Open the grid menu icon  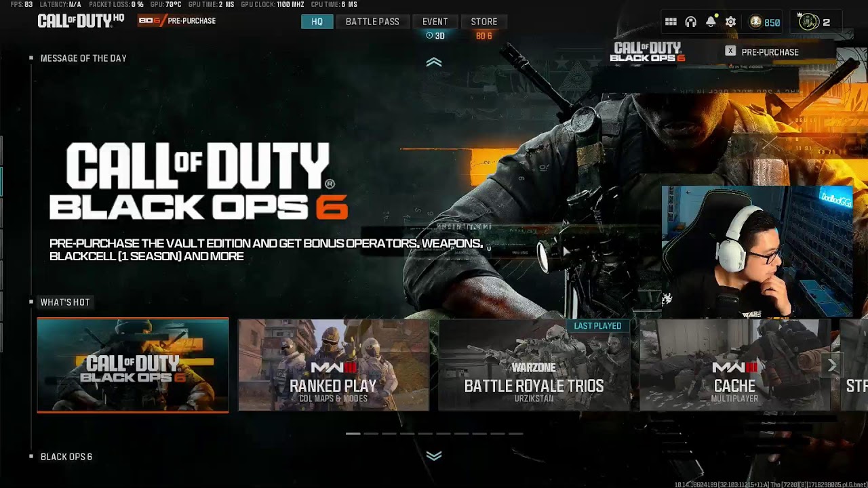pos(671,22)
